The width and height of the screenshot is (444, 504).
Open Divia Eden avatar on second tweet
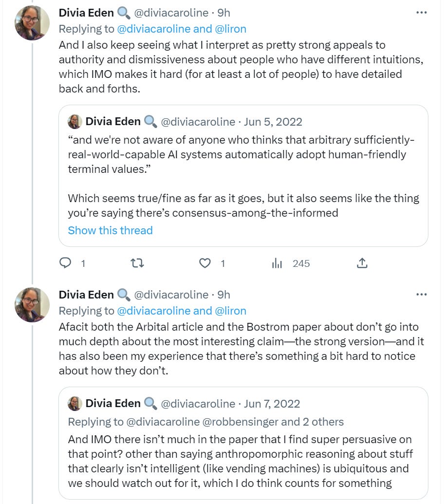pyautogui.click(x=32, y=305)
